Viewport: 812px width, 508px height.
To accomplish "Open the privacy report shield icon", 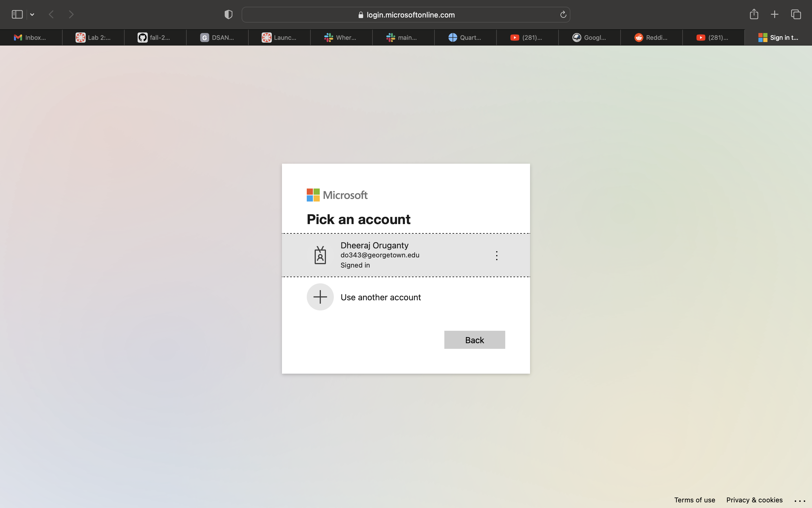I will [x=228, y=14].
